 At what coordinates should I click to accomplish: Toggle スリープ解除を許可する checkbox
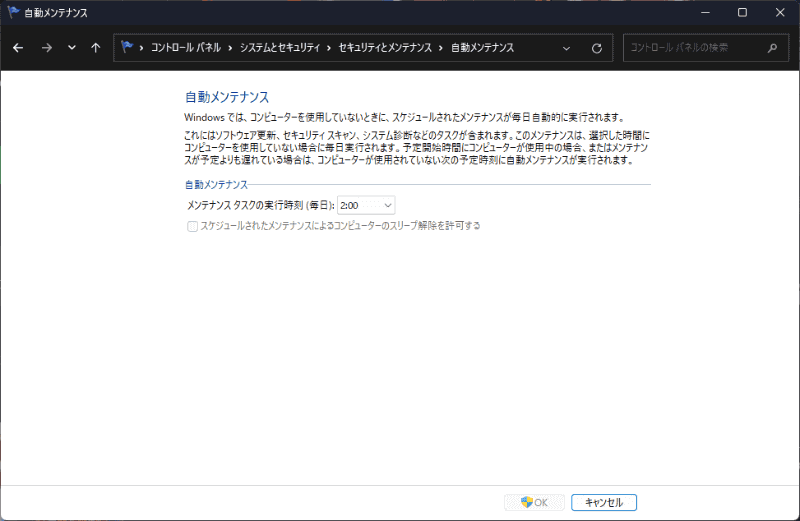tap(192, 226)
